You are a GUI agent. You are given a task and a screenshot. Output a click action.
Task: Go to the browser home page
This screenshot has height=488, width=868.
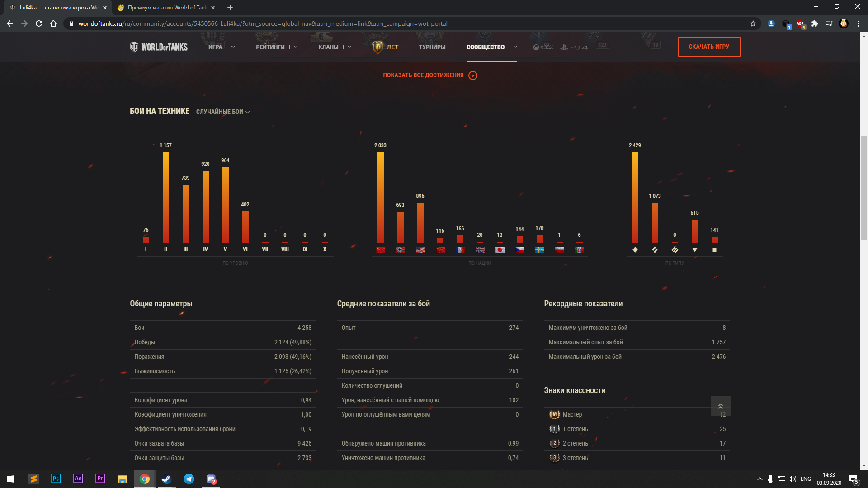pyautogui.click(x=53, y=23)
